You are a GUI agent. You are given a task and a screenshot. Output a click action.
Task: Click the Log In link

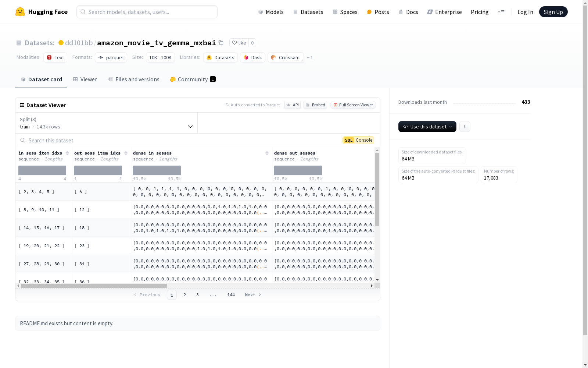tap(525, 12)
